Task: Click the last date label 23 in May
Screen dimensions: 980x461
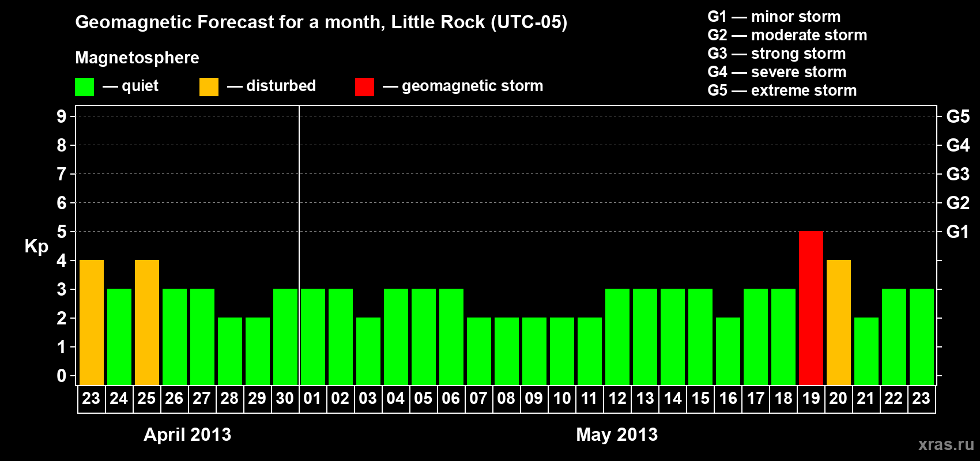Action: tap(921, 398)
